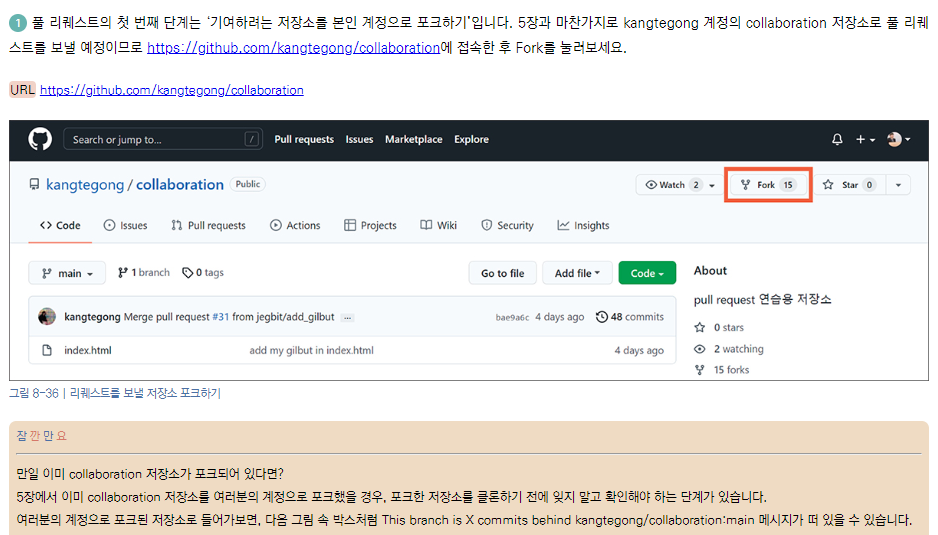Screen dimensions: 938x535
Task: Switch to the Security tab
Action: [507, 226]
